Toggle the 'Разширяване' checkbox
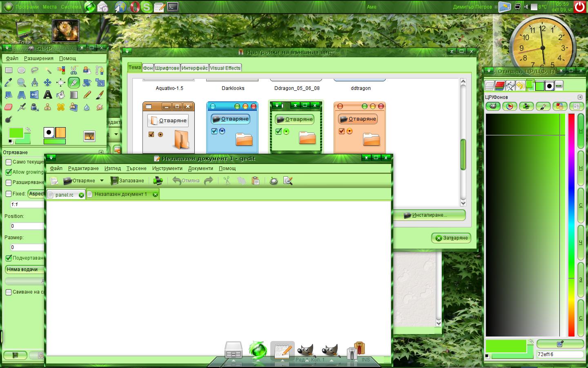 click(x=9, y=182)
